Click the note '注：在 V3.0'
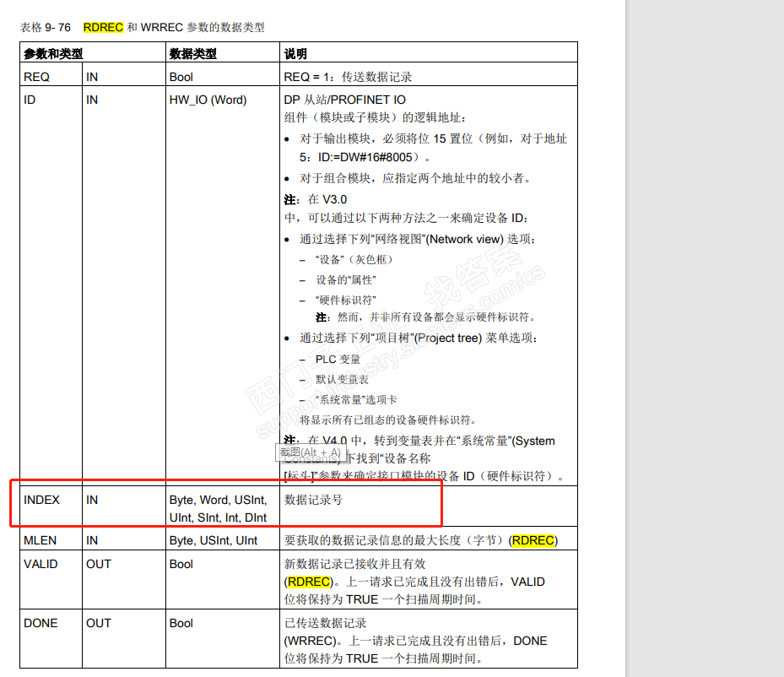Screen dimensions: 784x677 click(316, 199)
